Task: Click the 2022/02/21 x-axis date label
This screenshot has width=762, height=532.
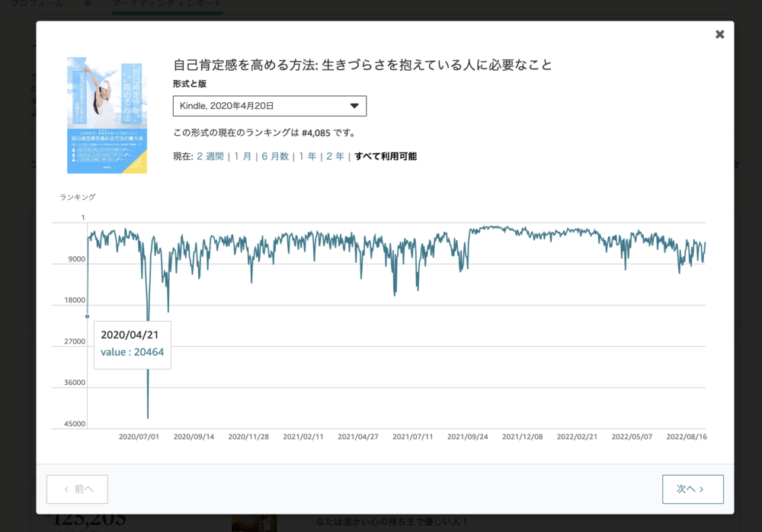Action: pyautogui.click(x=578, y=437)
